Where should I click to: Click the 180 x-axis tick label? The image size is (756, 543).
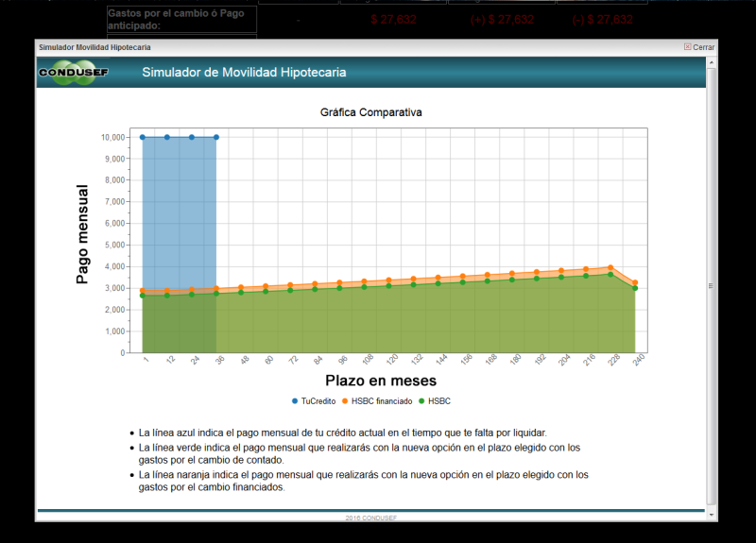[x=516, y=360]
